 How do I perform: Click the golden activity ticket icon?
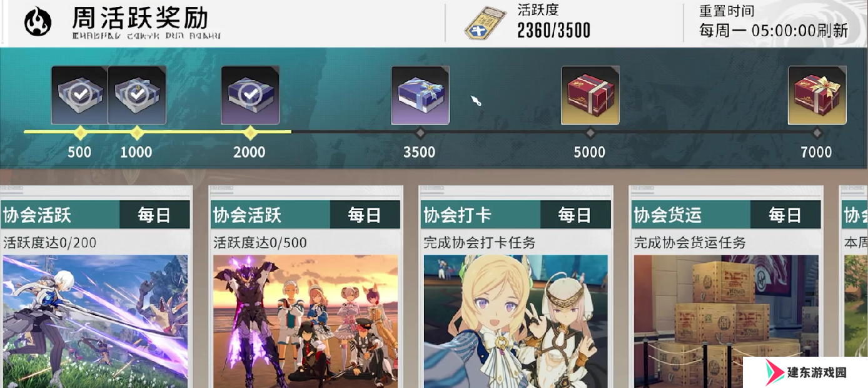tap(485, 24)
